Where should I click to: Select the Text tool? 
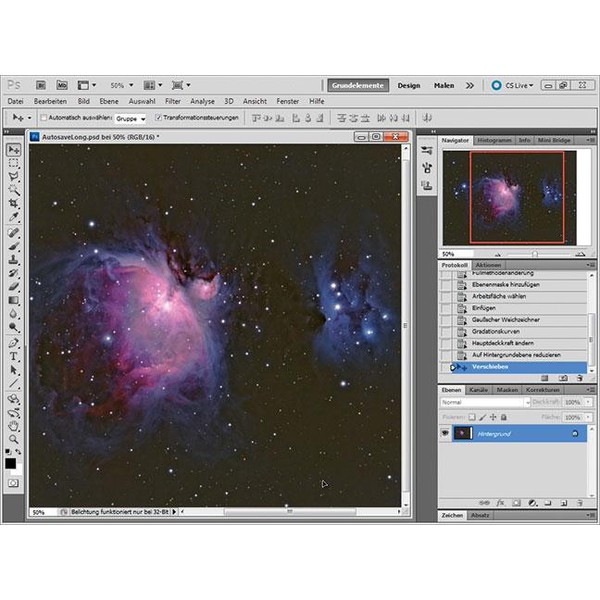[x=14, y=355]
